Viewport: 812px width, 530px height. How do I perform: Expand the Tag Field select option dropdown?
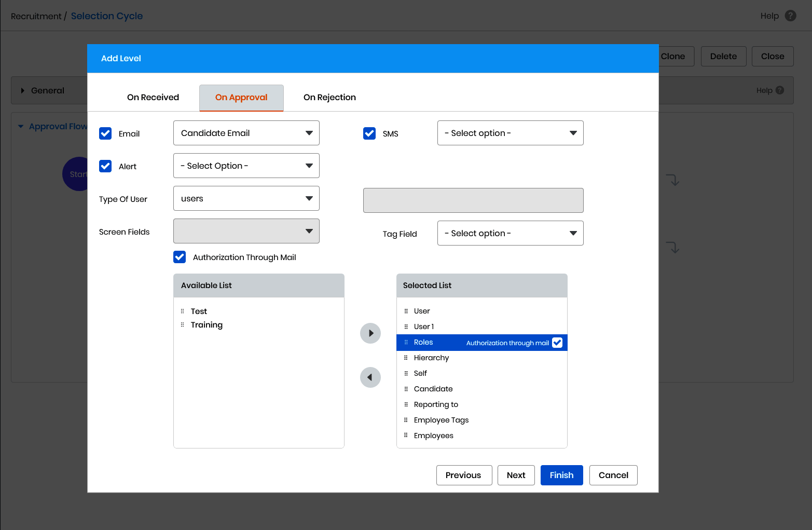tap(511, 233)
